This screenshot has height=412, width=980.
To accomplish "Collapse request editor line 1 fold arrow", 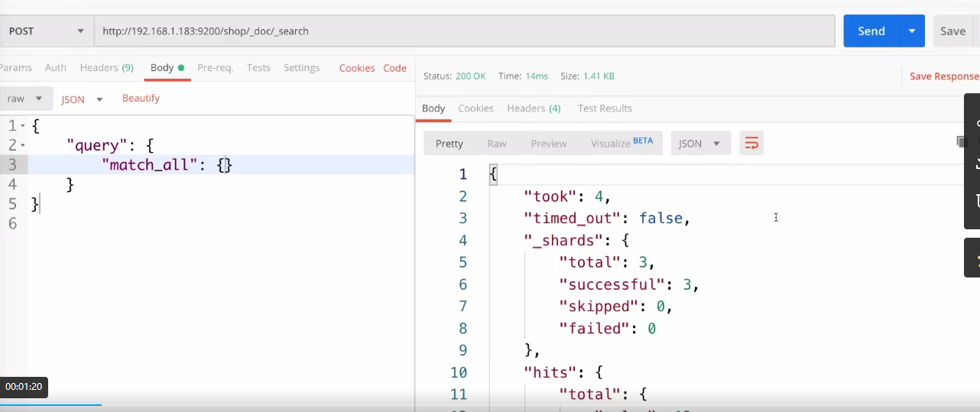I will coord(23,125).
